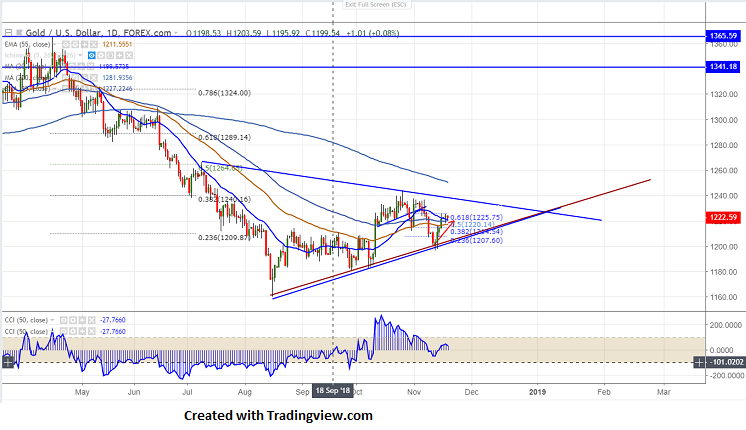The image size is (746, 430).
Task: Remove Ichimoku indicator with X icon
Action: 129,56
